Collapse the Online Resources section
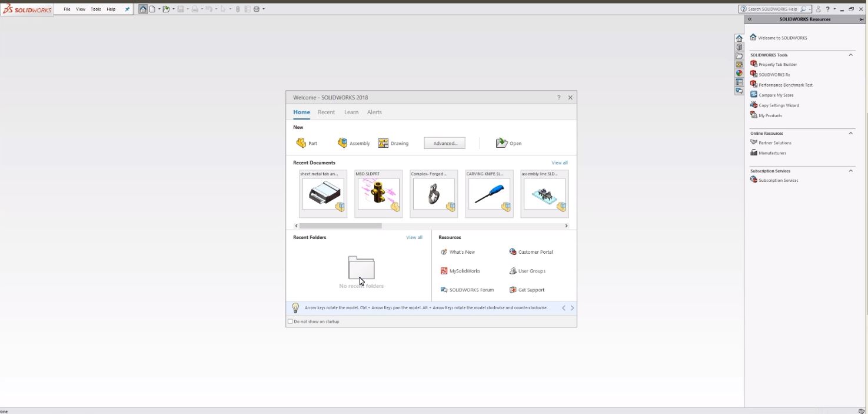This screenshot has height=414, width=868. click(x=850, y=133)
